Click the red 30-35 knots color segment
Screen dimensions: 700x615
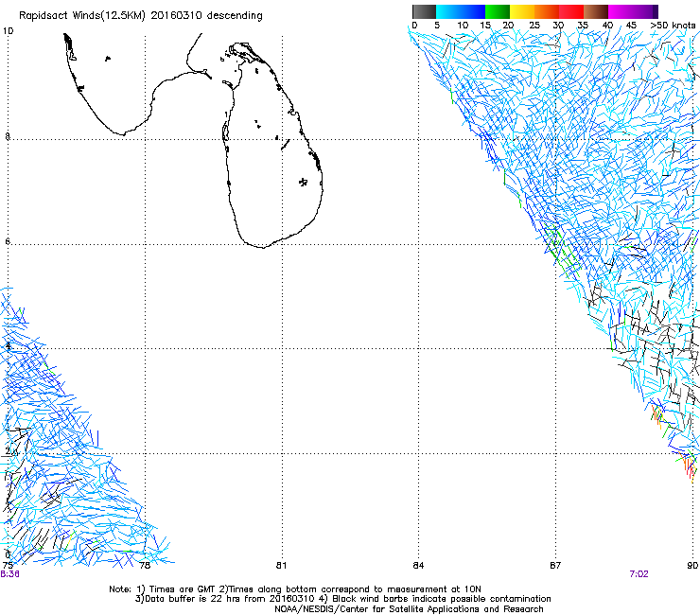571,11
